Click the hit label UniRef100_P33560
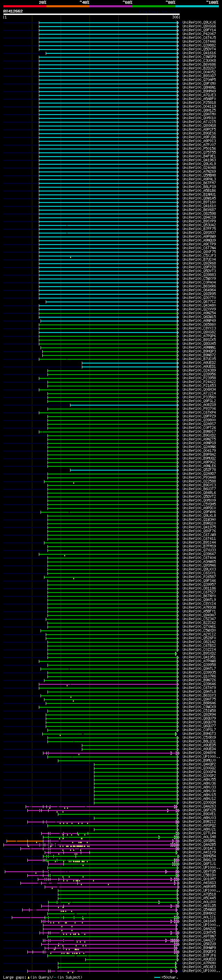Image resolution: width=222 pixels, height=980 pixels. tap(199, 397)
